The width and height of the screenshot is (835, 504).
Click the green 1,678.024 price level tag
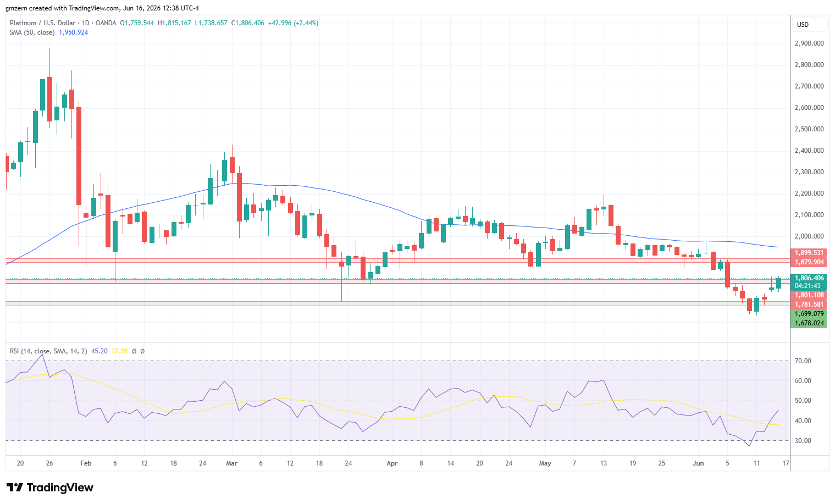pos(809,323)
